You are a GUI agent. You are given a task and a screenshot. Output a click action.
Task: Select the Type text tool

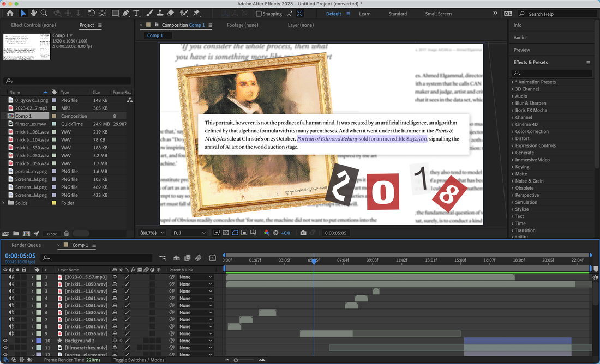point(136,13)
